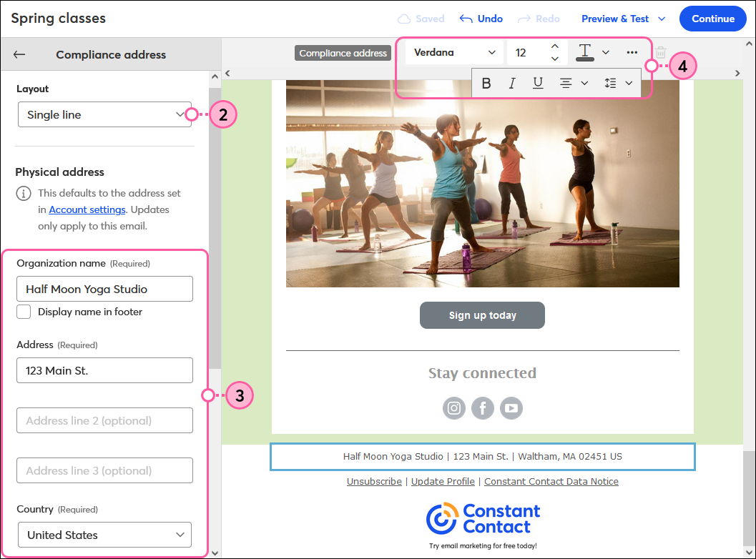The image size is (756, 559).
Task: Select the Compliance address label tab
Action: [x=343, y=52]
